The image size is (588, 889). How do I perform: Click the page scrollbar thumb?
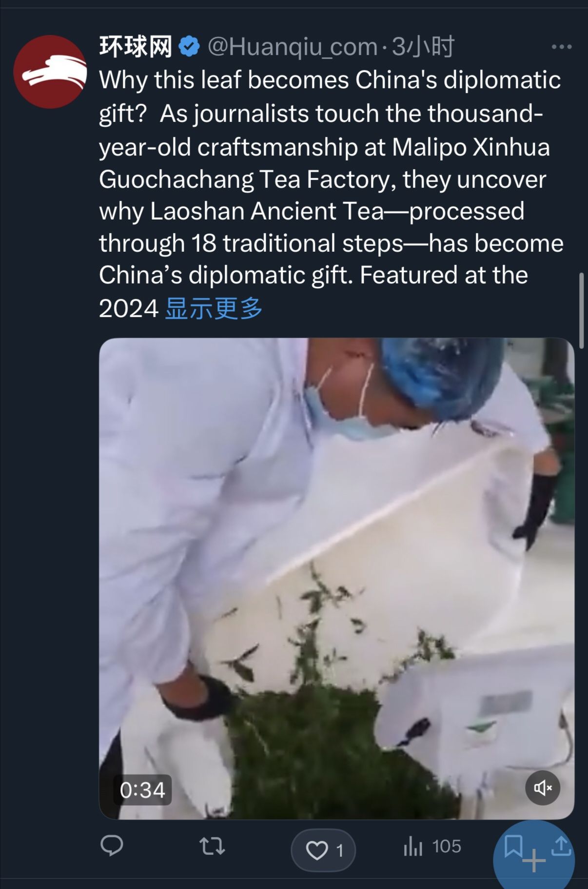pyautogui.click(x=581, y=310)
